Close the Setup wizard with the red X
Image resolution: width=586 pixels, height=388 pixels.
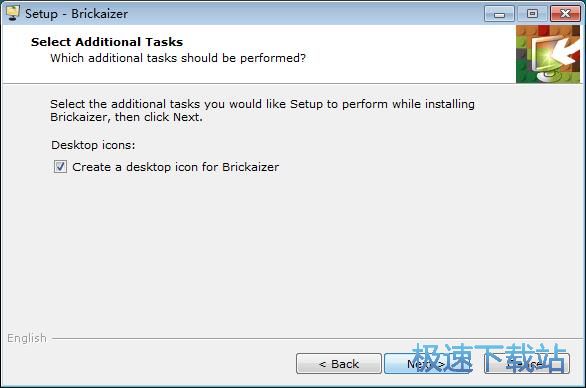[565, 14]
